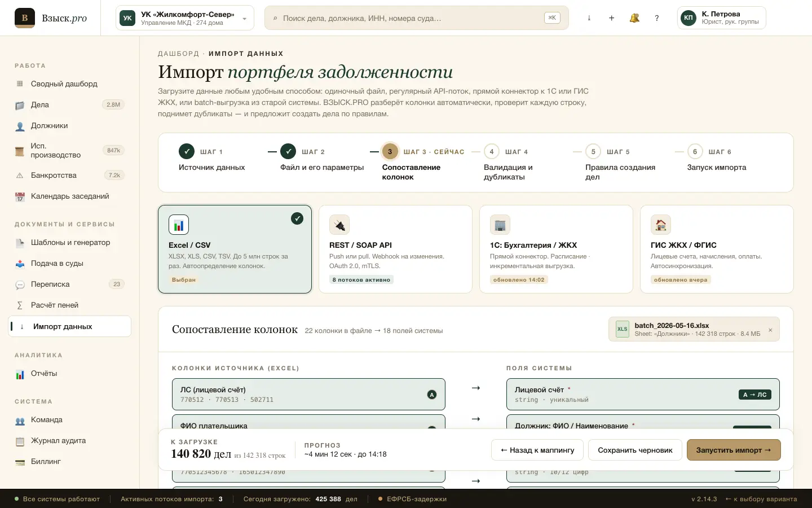
Task: Click Назад к маппингу button
Action: pyautogui.click(x=537, y=450)
